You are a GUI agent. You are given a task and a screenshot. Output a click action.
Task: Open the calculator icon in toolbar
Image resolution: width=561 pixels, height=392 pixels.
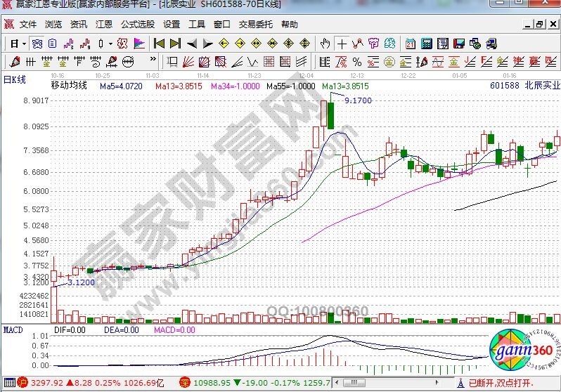(x=425, y=44)
